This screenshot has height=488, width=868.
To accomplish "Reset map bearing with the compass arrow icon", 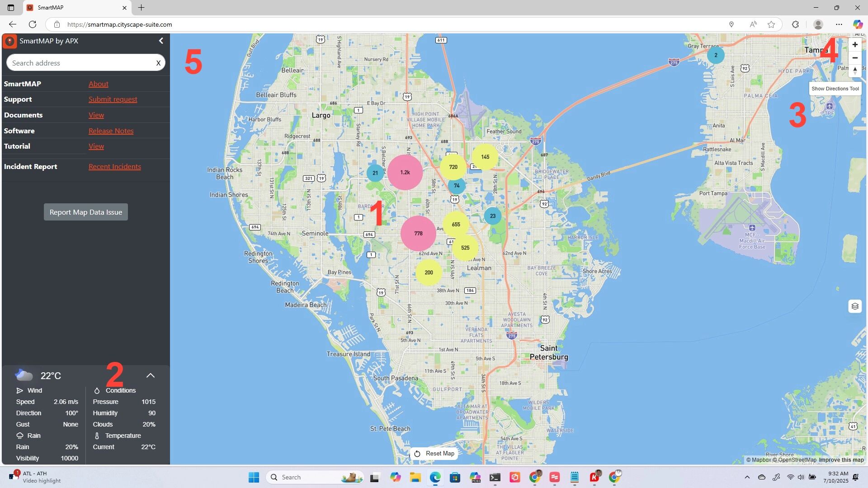I will pyautogui.click(x=855, y=70).
